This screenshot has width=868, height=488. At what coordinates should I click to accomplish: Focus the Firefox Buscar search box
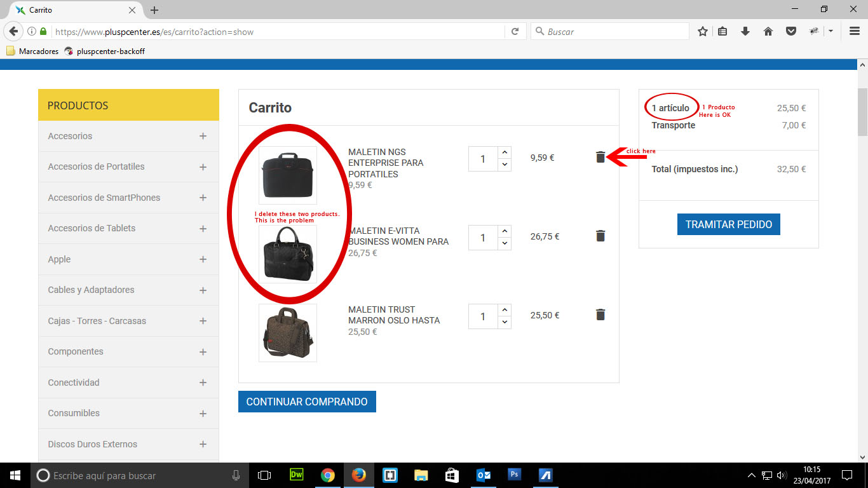point(610,31)
